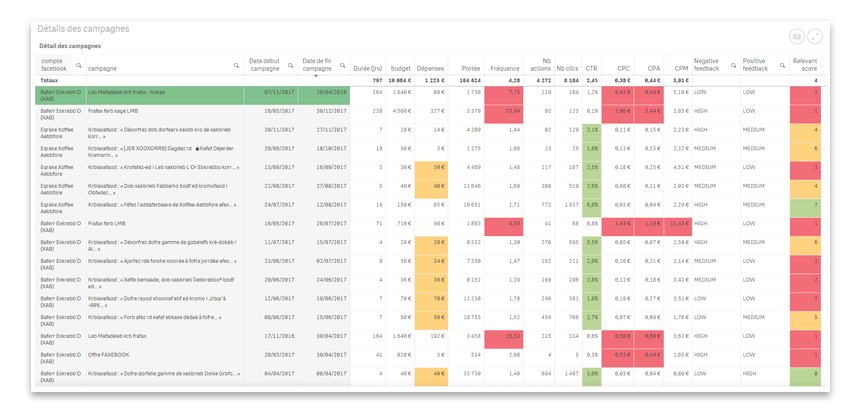Sort by CPM column header
Screen dimensions: 860x412
click(x=682, y=69)
